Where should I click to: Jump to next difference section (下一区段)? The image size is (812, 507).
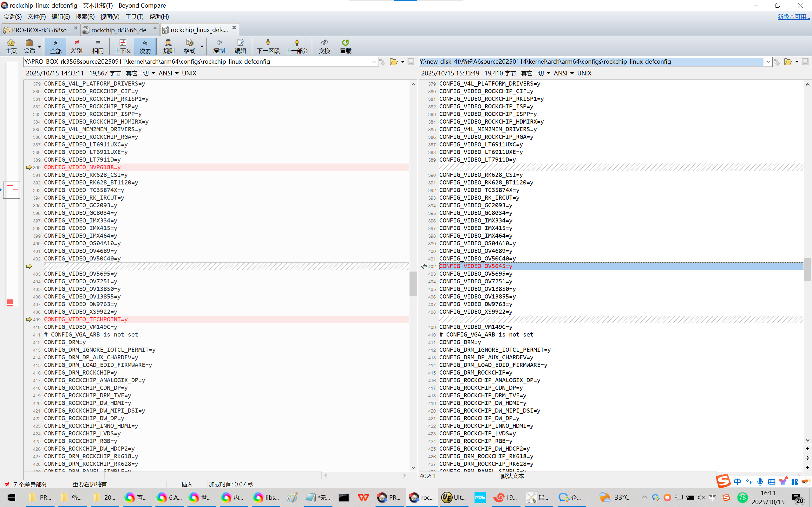[x=268, y=46]
